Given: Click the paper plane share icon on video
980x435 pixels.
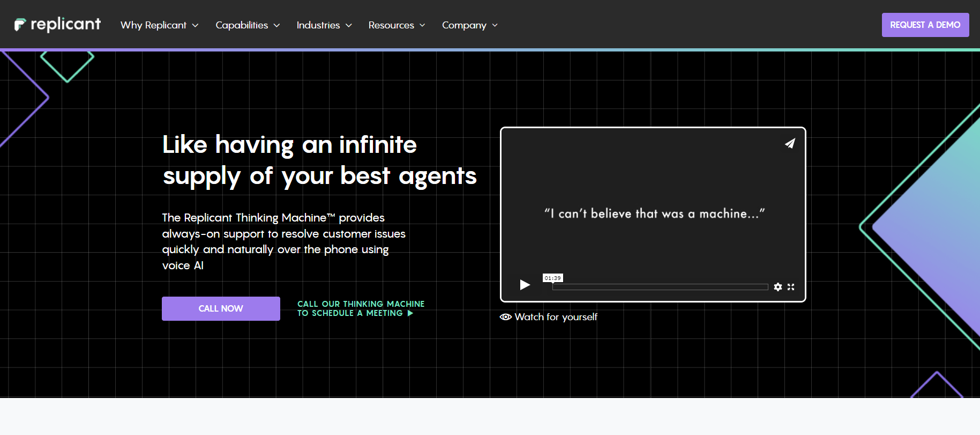Looking at the screenshot, I should 790,143.
